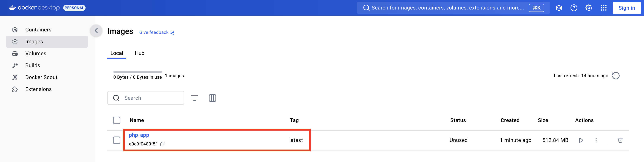Delete the php-app image
Viewport: 644px width, 162px height.
620,140
